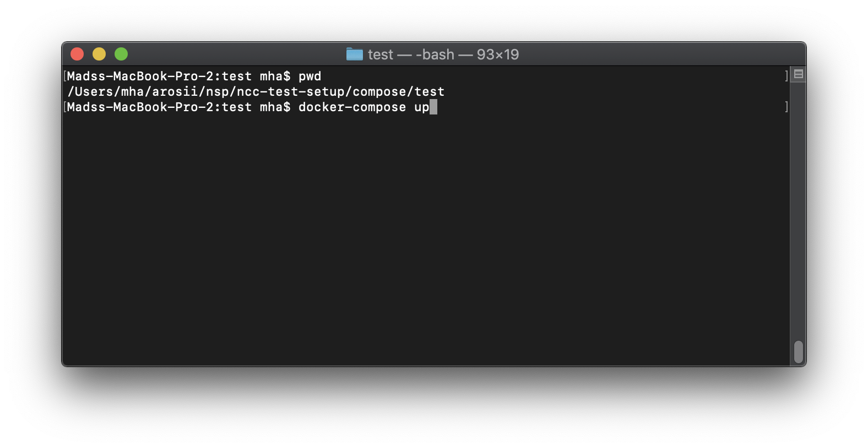Image resolution: width=868 pixels, height=448 pixels.
Task: Click the "up" argument after docker-compose
Action: pos(421,107)
